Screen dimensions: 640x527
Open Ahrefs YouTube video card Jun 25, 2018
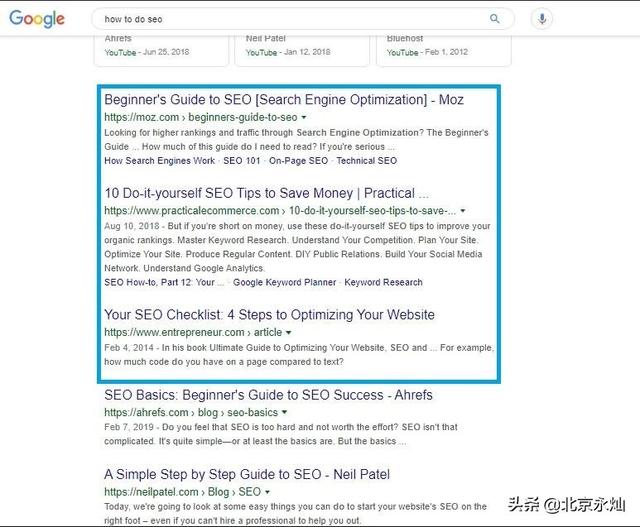coord(161,51)
